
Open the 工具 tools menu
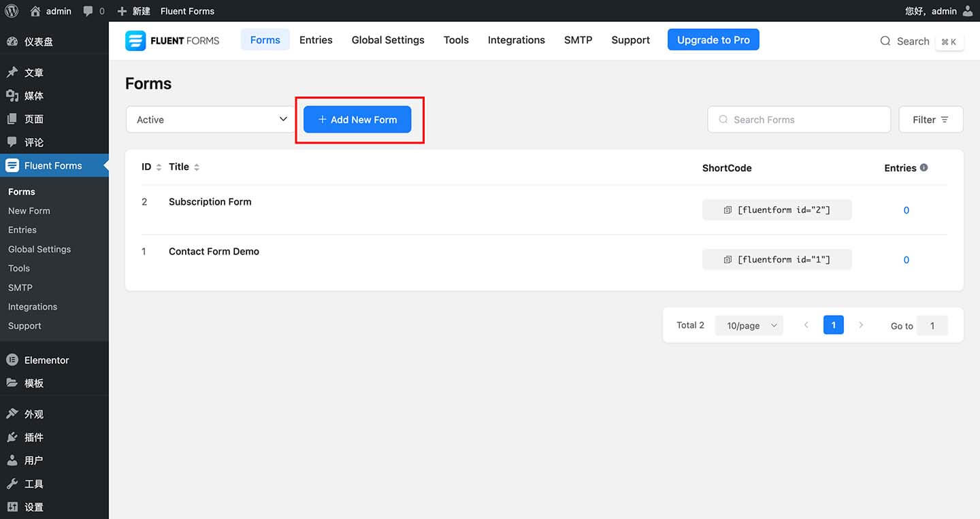point(54,484)
